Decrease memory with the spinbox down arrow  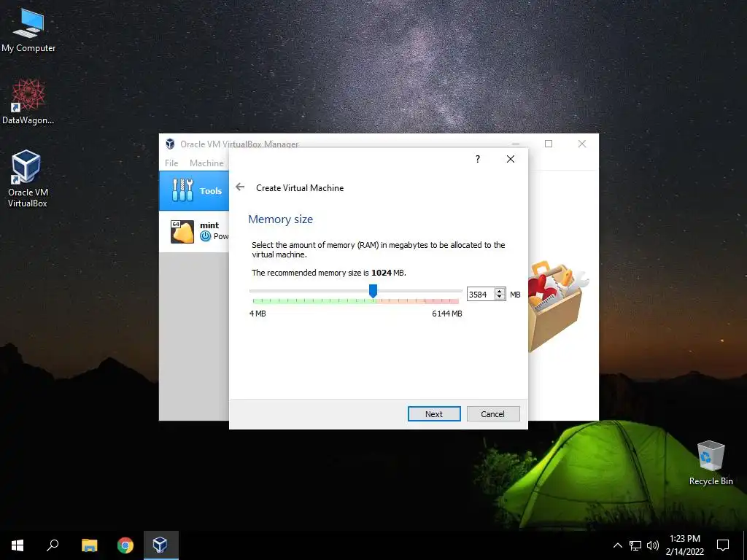499,297
